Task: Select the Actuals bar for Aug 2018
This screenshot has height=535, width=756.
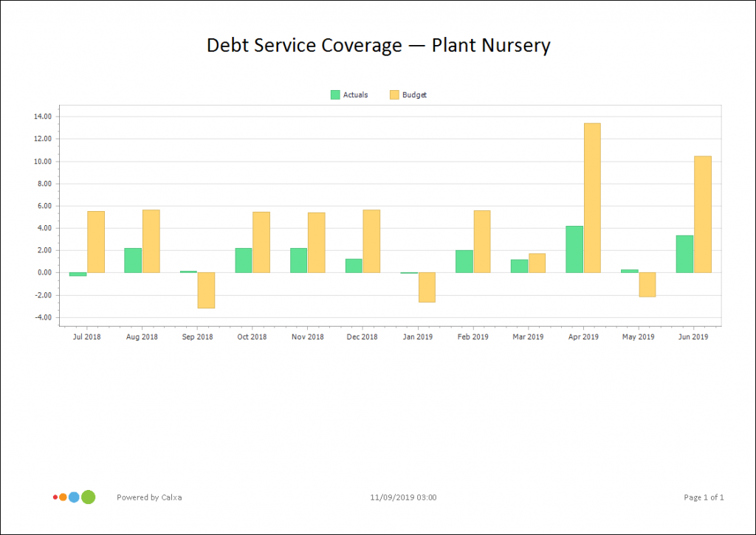Action: [x=133, y=260]
